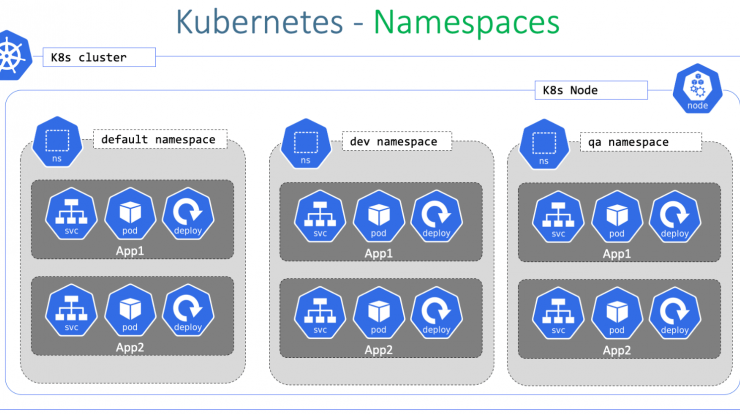The image size is (740, 414).
Task: Click 'App2' text in qa namespace
Action: tap(617, 351)
